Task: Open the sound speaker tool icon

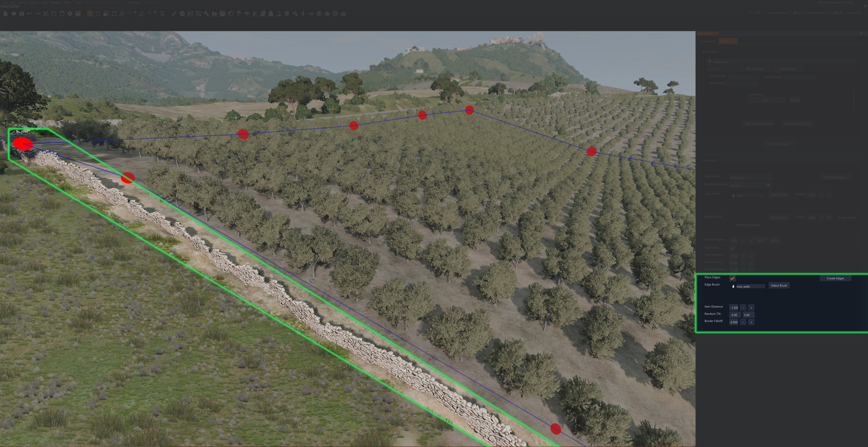Action: (190, 14)
